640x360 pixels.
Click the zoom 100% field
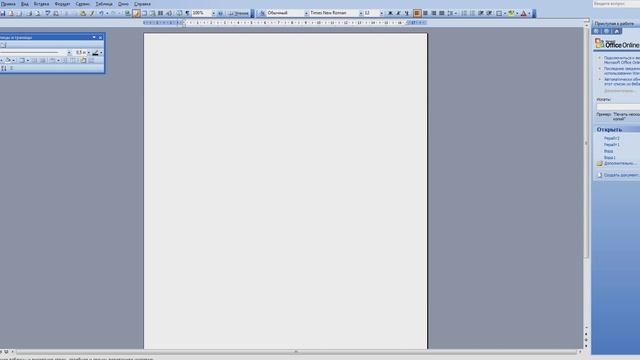coord(201,13)
